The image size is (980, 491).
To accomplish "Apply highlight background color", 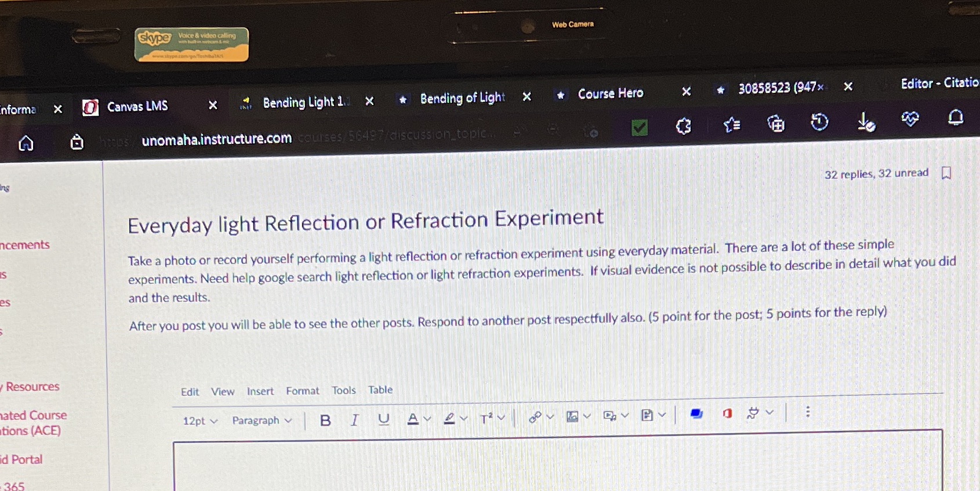I will (x=449, y=418).
